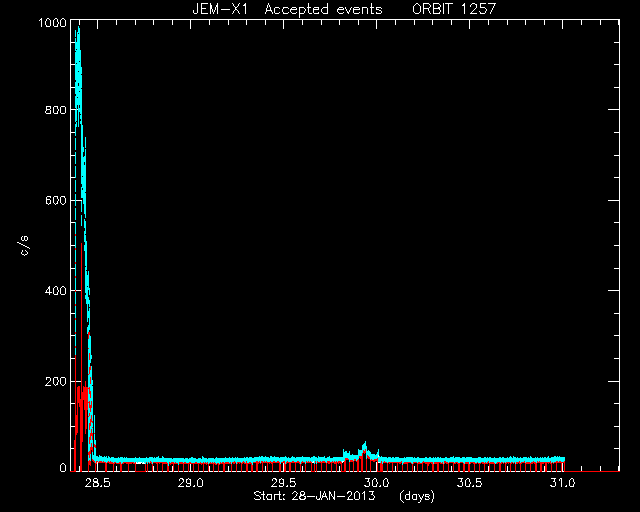The height and width of the screenshot is (512, 640).
Task: Click the x-axis tick label 30.5
Action: click(469, 483)
